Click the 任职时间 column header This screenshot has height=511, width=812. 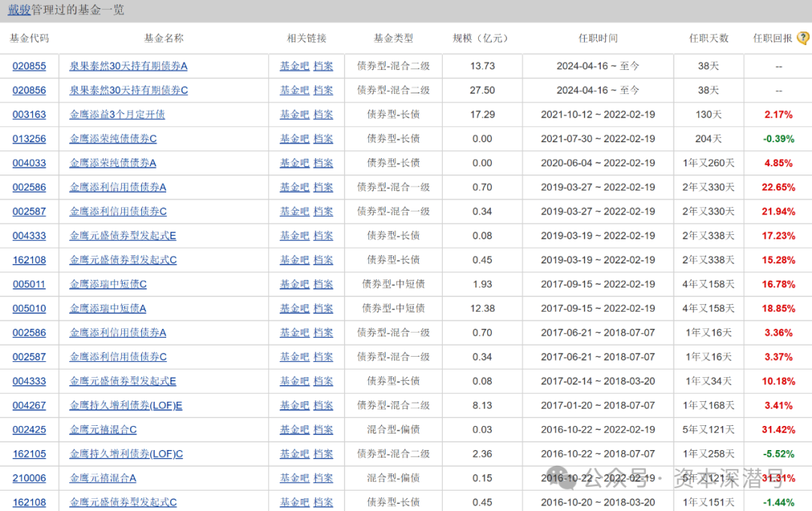click(598, 38)
